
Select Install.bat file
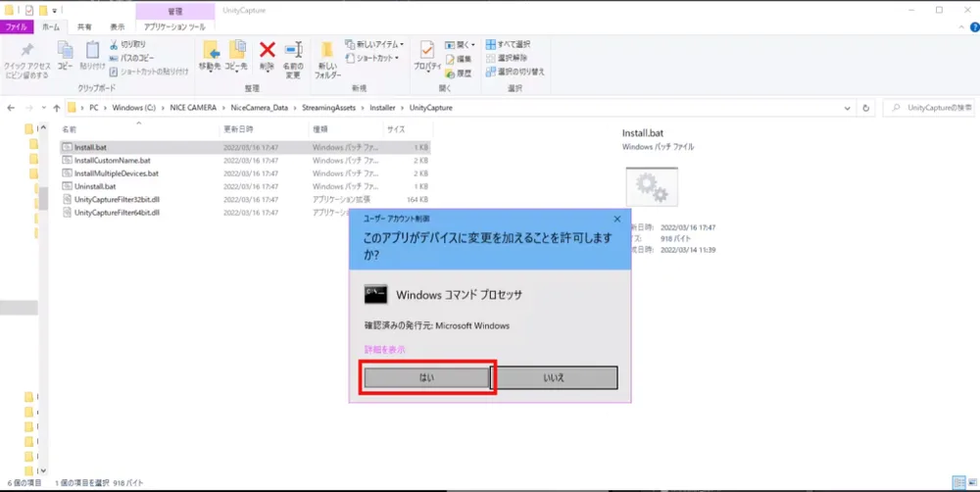point(245,148)
